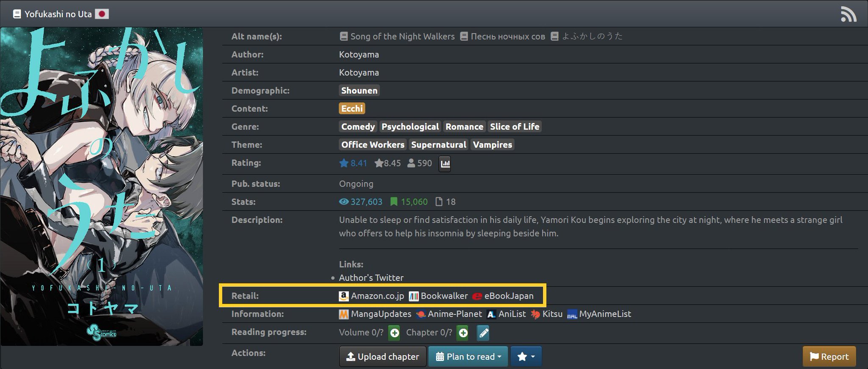Click the Amazon.co.jp retail link

pos(372,296)
